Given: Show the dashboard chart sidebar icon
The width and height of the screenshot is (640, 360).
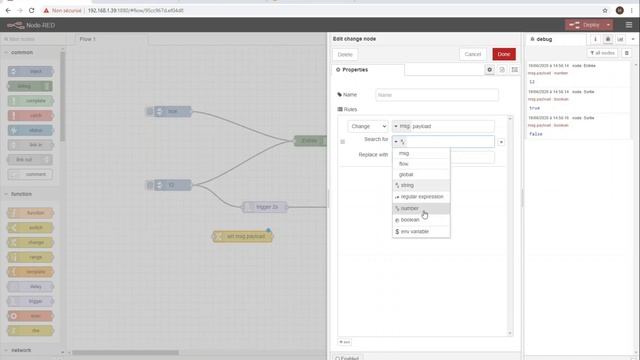Looking at the screenshot, I should 620,39.
